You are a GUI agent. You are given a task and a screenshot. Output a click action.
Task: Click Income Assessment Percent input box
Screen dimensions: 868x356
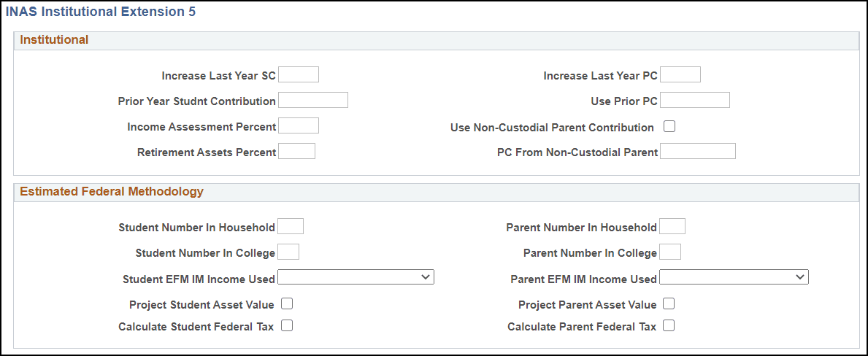point(299,125)
